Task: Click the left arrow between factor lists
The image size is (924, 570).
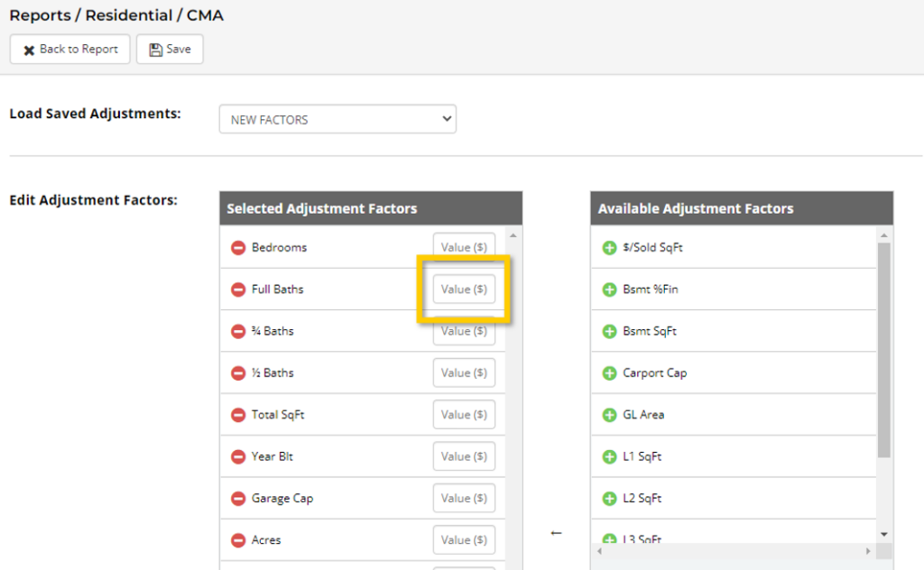Action: [x=556, y=534]
